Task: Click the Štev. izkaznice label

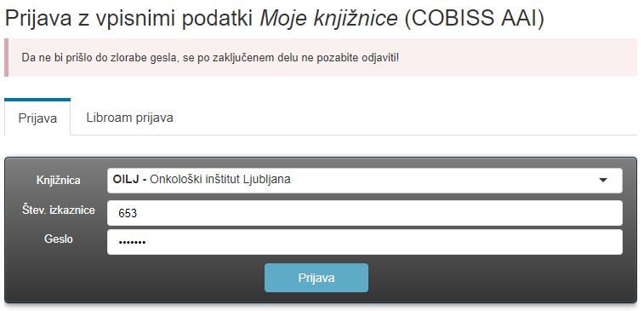Action: [x=59, y=210]
